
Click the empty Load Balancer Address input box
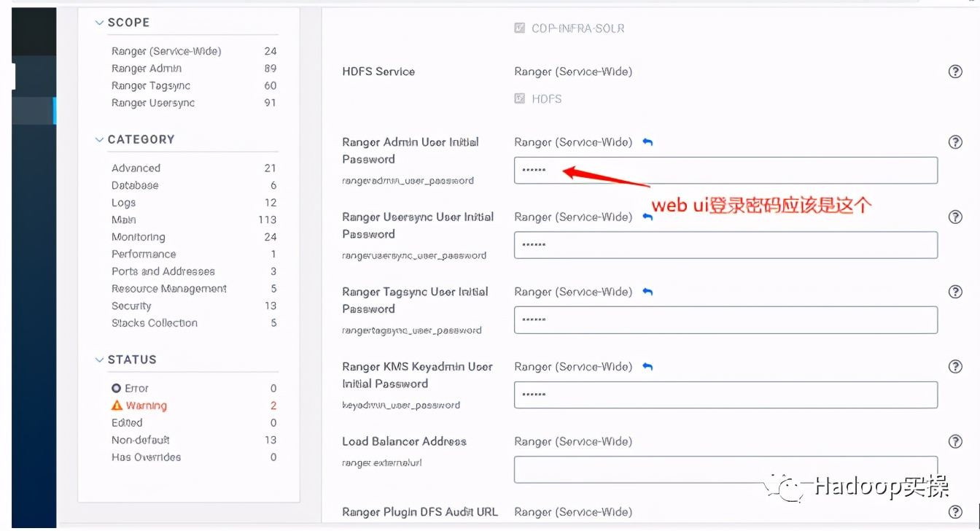click(726, 470)
